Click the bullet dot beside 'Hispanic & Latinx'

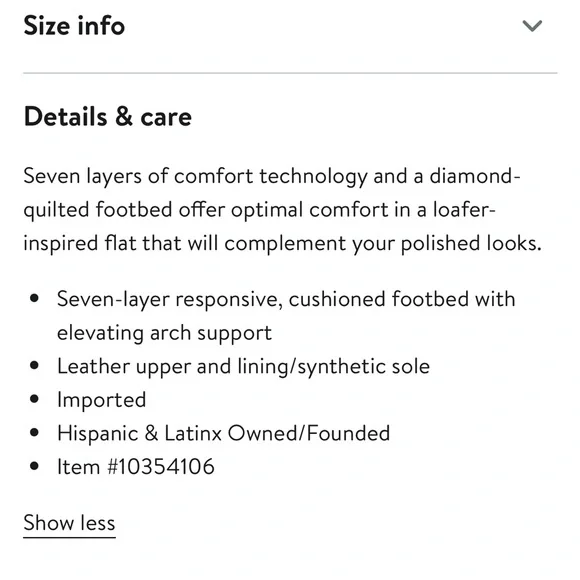click(x=34, y=432)
